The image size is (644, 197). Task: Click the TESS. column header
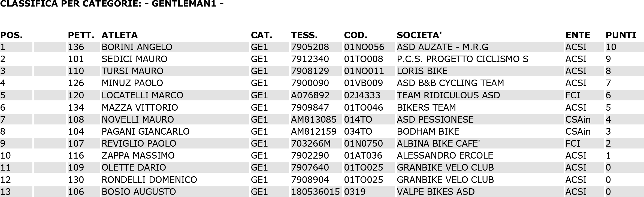304,35
